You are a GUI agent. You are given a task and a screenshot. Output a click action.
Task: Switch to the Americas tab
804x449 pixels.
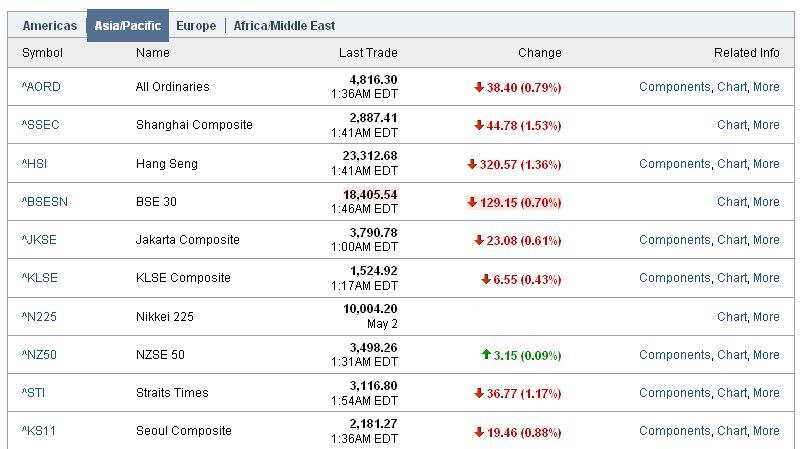(50, 26)
